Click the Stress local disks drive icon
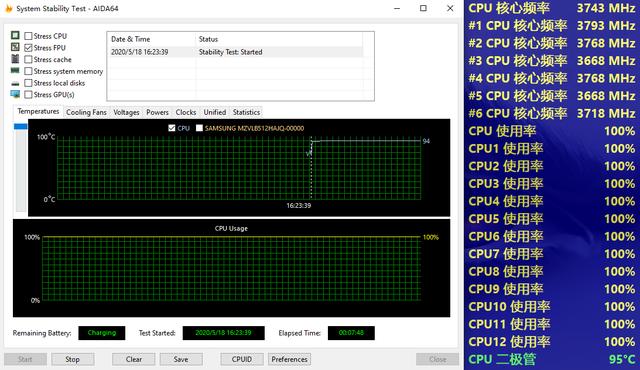The height and width of the screenshot is (370, 640). click(x=15, y=83)
